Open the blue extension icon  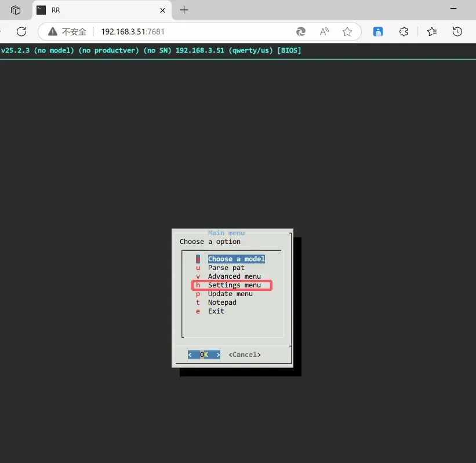point(378,31)
